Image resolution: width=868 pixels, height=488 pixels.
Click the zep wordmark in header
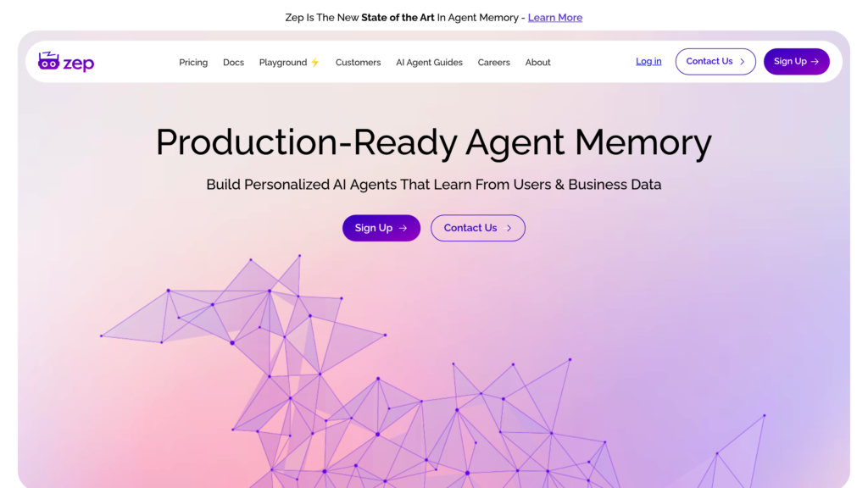pyautogui.click(x=79, y=64)
